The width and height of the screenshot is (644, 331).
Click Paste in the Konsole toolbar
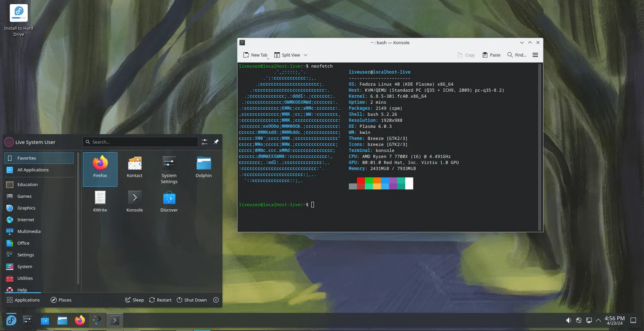491,55
